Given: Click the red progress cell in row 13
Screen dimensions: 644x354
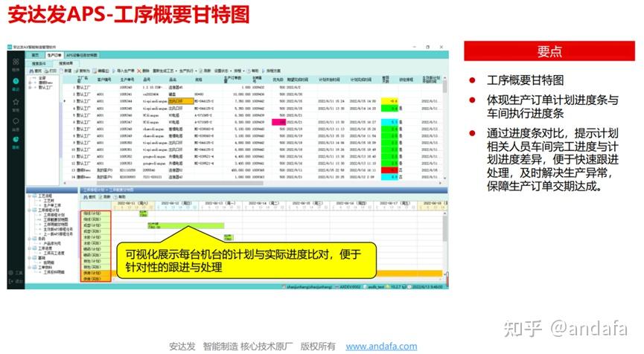Looking at the screenshot, I should click(389, 170).
